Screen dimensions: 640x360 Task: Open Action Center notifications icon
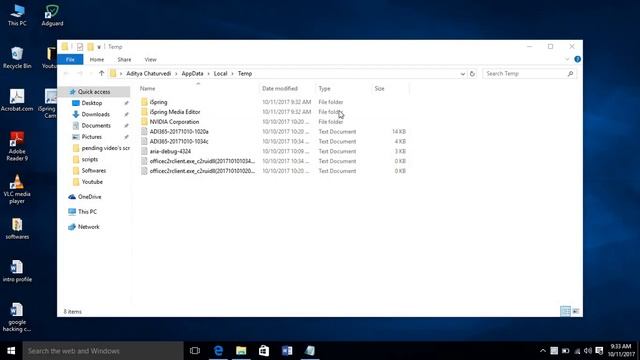[599, 351]
